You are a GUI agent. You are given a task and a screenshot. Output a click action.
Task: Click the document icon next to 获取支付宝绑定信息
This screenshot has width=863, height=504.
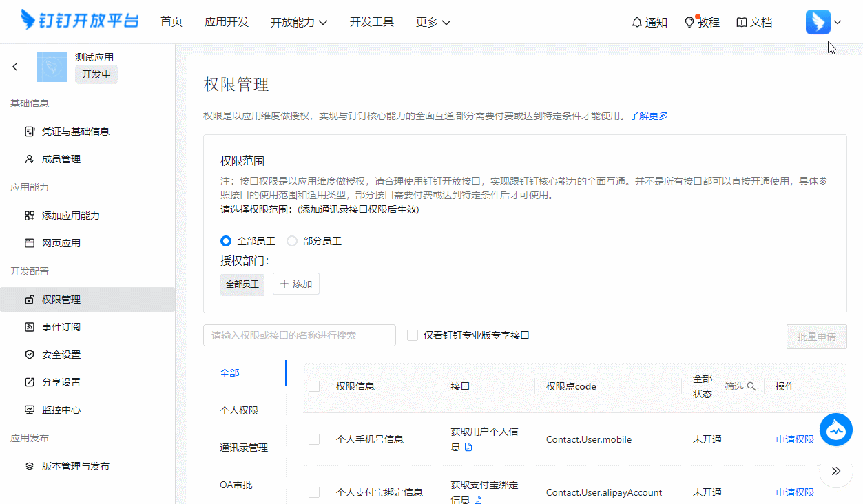click(x=479, y=500)
